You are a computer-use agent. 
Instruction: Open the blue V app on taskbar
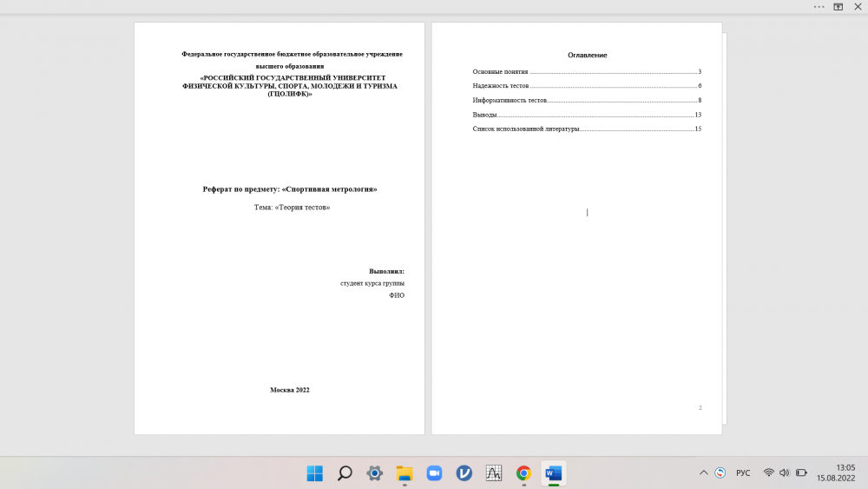(464, 473)
